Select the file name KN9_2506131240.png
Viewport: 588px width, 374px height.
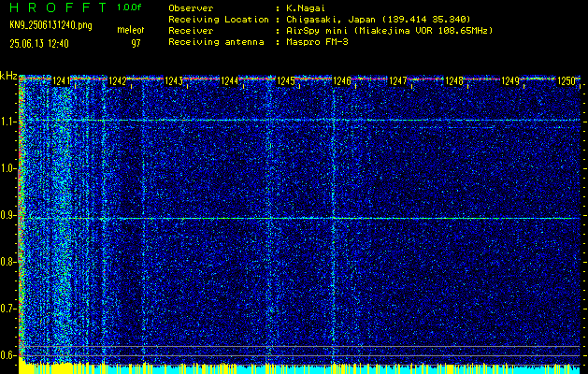click(50, 25)
